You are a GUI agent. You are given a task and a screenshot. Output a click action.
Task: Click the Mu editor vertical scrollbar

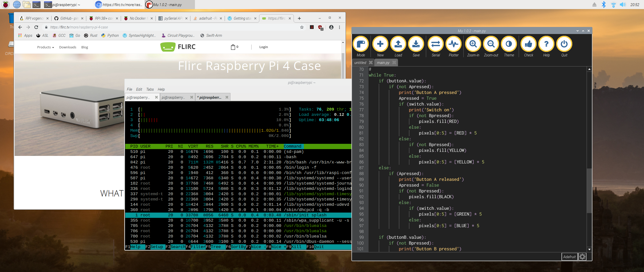(x=589, y=191)
